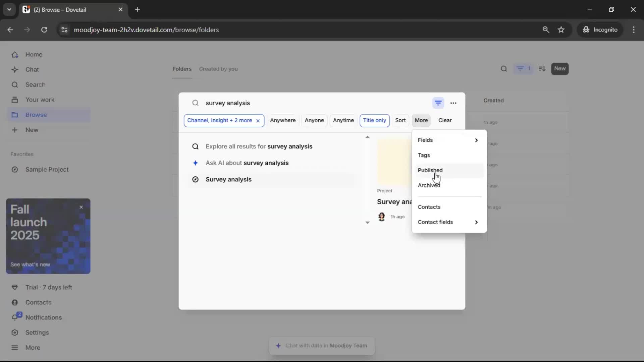The width and height of the screenshot is (644, 362).
Task: Open Settings in left sidebar
Action: [37, 332]
